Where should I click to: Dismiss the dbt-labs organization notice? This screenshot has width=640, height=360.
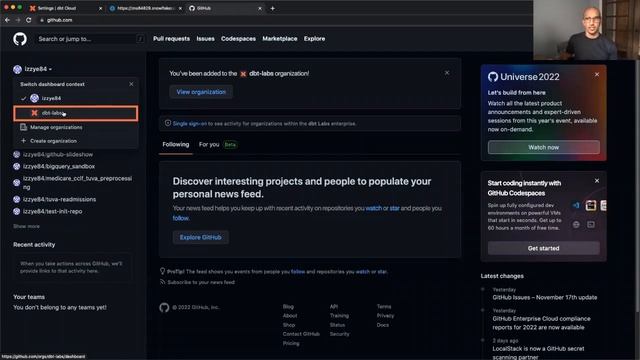447,73
